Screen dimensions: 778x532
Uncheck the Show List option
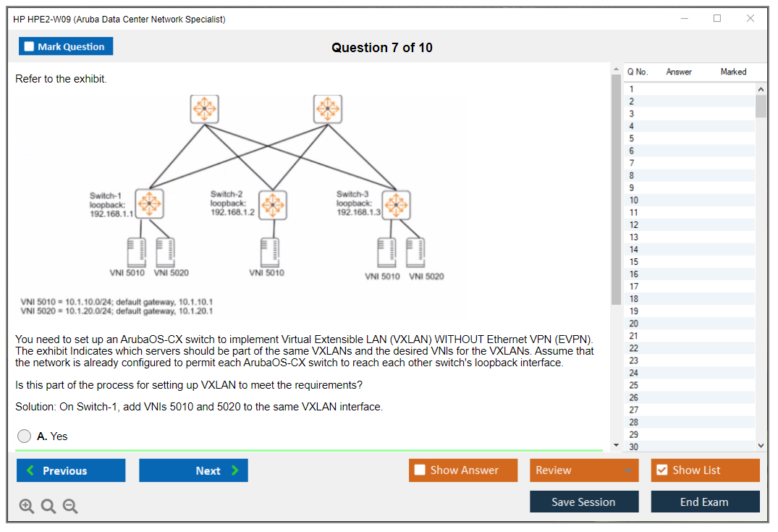[x=661, y=470]
